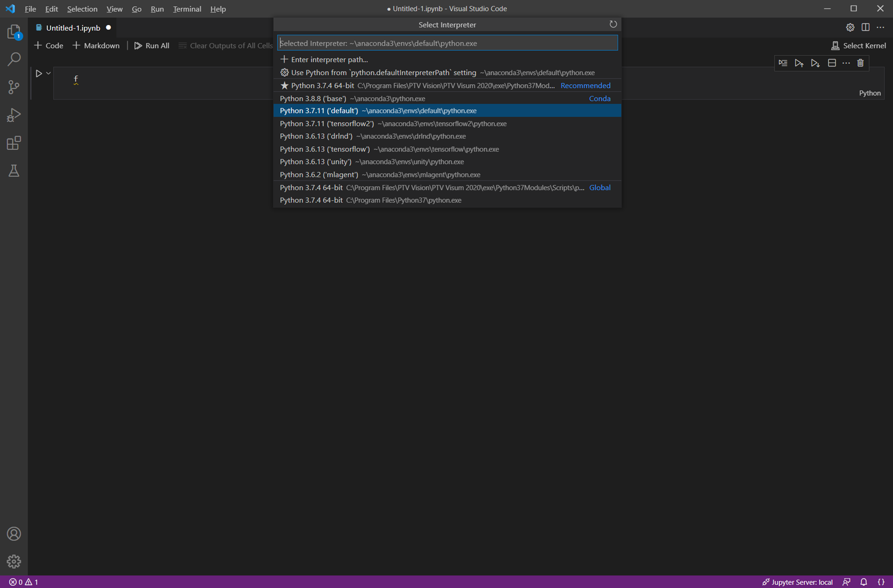Viewport: 893px width, 588px height.
Task: Focus the interpreter search input field
Action: 447,43
